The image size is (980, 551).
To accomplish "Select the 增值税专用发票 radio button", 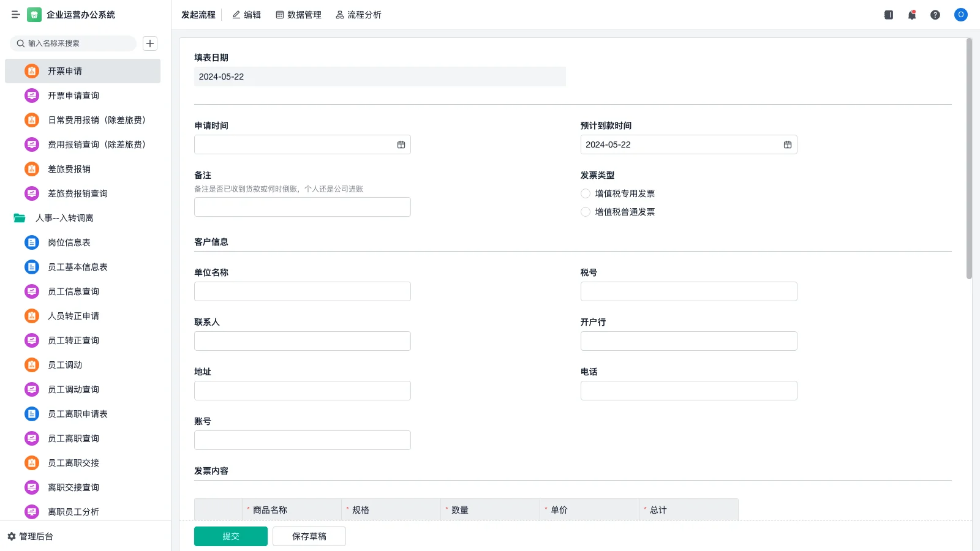I will [x=586, y=193].
